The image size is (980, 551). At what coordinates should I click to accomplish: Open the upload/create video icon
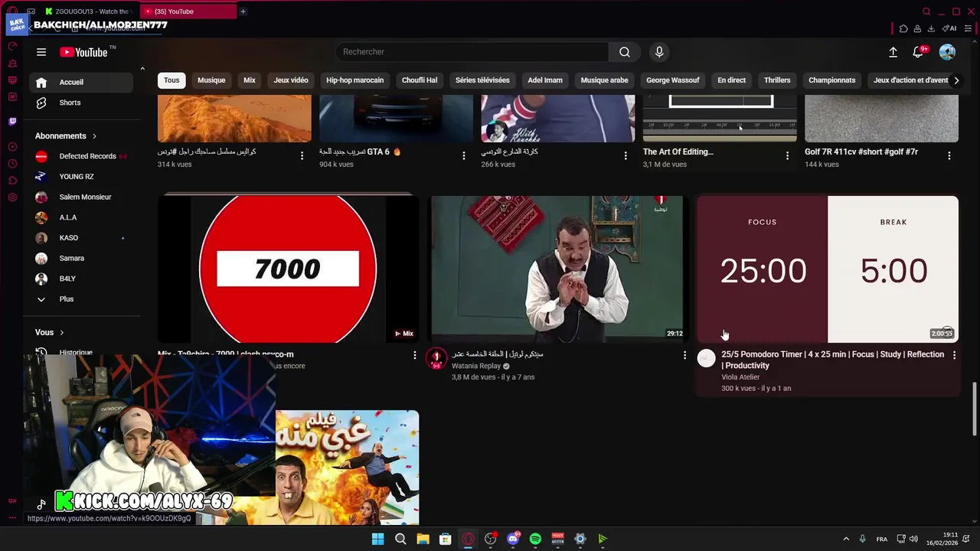(x=893, y=52)
